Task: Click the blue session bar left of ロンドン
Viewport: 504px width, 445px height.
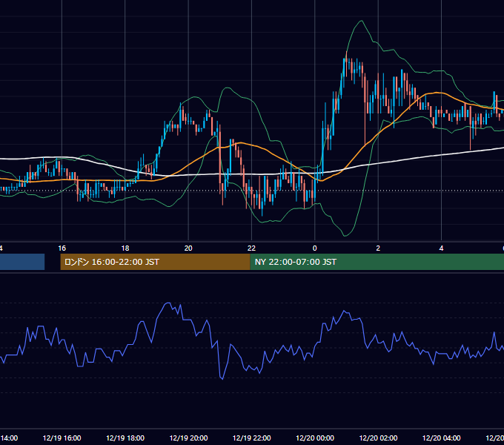Action: 22,262
